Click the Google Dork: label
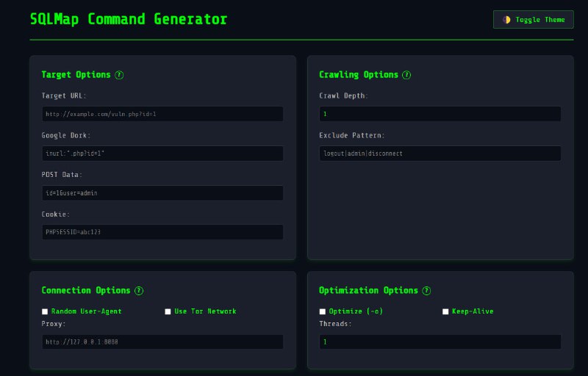The width and height of the screenshot is (588, 376). point(66,136)
